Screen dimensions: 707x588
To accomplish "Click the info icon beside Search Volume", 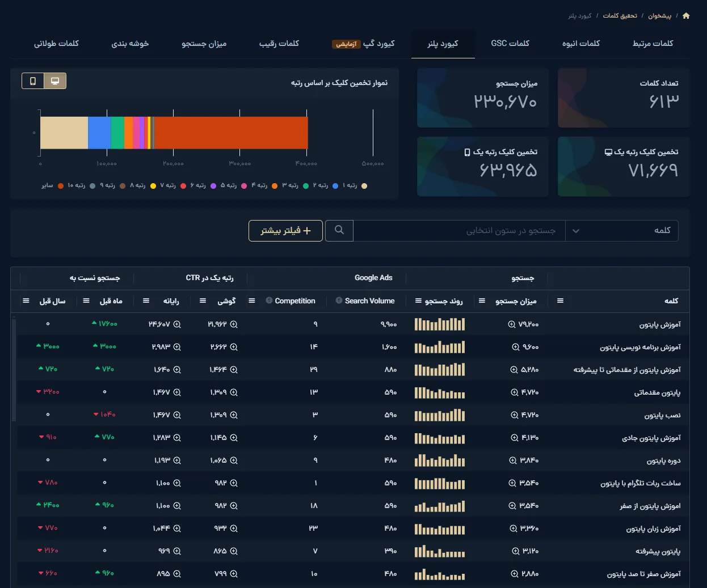I will point(339,301).
